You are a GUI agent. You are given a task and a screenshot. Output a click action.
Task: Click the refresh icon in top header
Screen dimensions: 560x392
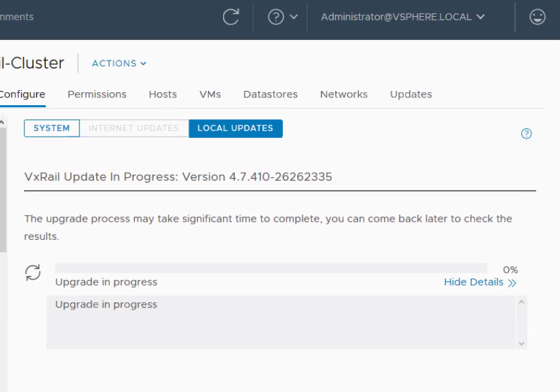pyautogui.click(x=231, y=17)
